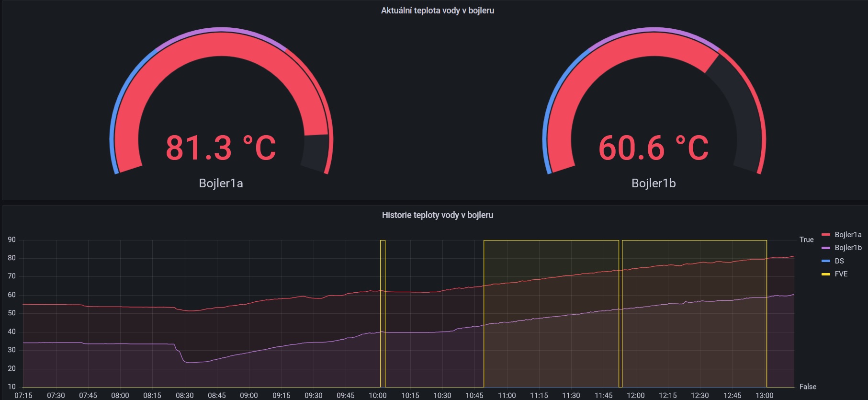Click the 09:30 time axis label
This screenshot has height=400, width=868.
click(314, 395)
